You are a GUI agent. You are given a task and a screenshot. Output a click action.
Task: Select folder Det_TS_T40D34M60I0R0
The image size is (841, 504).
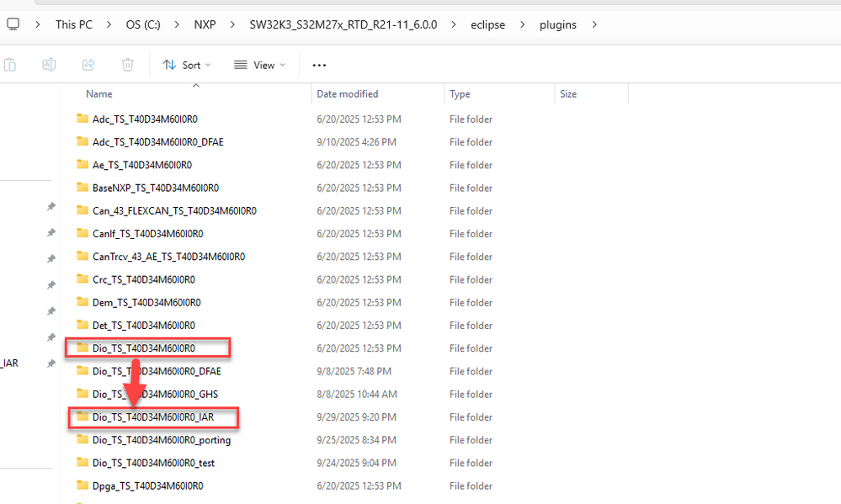(144, 326)
